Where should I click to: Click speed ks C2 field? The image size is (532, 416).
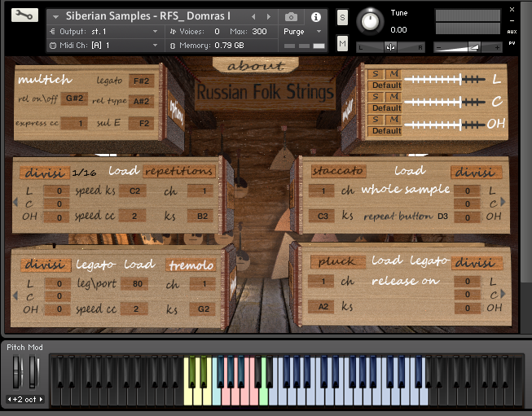[134, 190]
